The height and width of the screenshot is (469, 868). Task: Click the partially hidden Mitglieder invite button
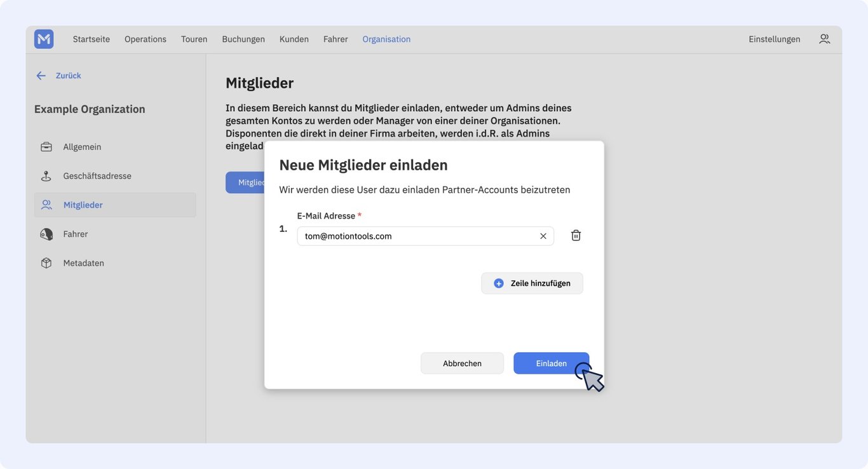pos(245,182)
